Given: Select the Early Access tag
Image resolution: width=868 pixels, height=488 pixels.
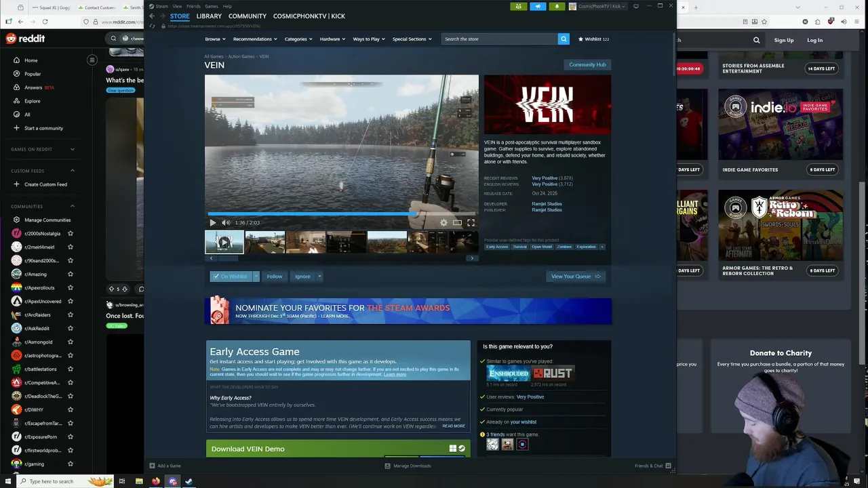Looking at the screenshot, I should [497, 247].
